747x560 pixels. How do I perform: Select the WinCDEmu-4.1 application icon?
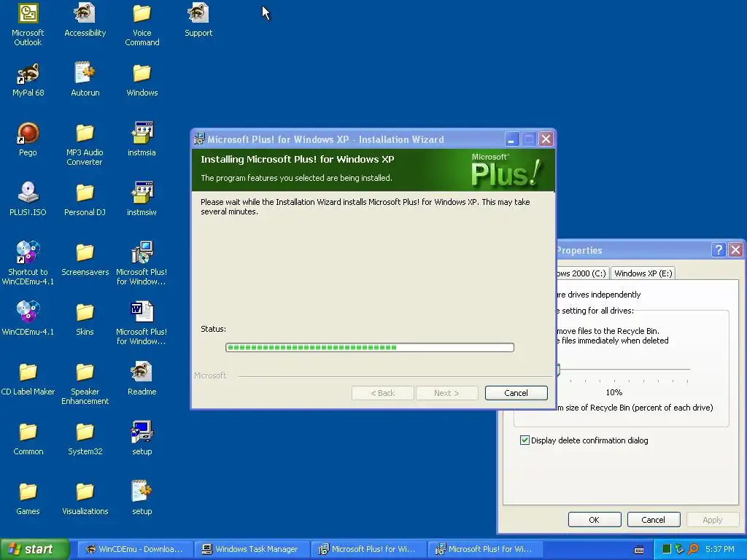[x=28, y=319]
